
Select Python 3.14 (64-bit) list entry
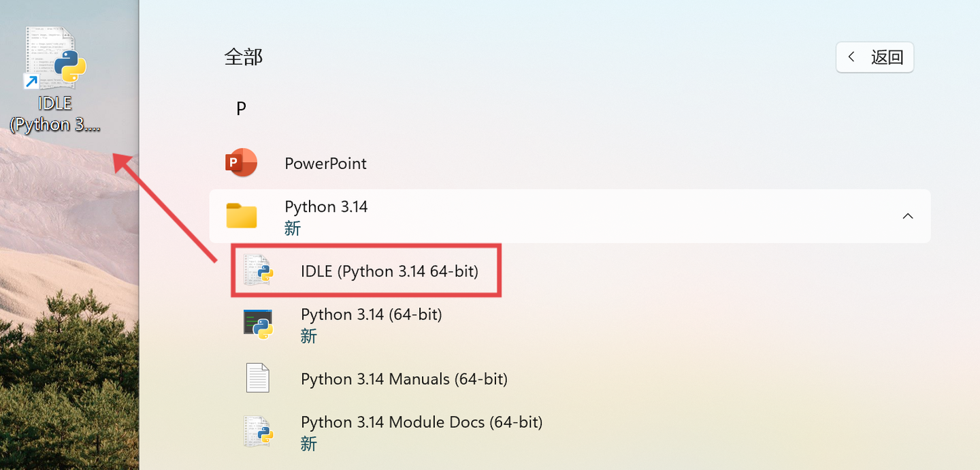[x=372, y=314]
